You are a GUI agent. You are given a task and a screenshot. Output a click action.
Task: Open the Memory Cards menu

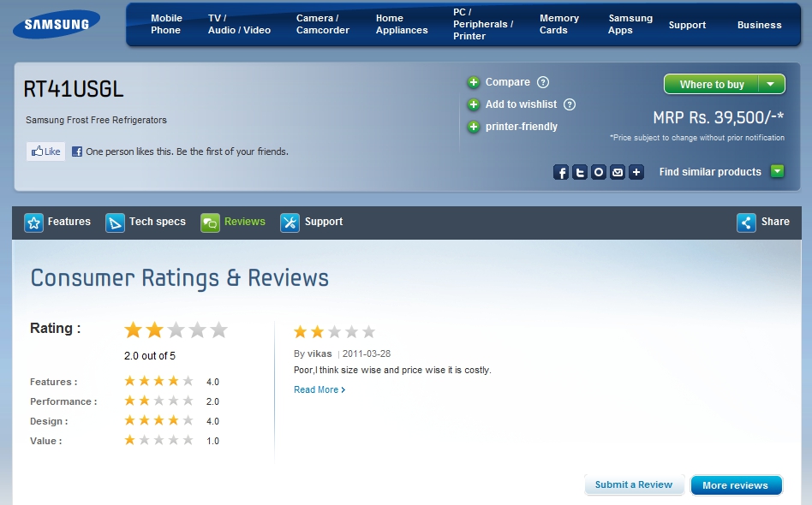tap(559, 24)
